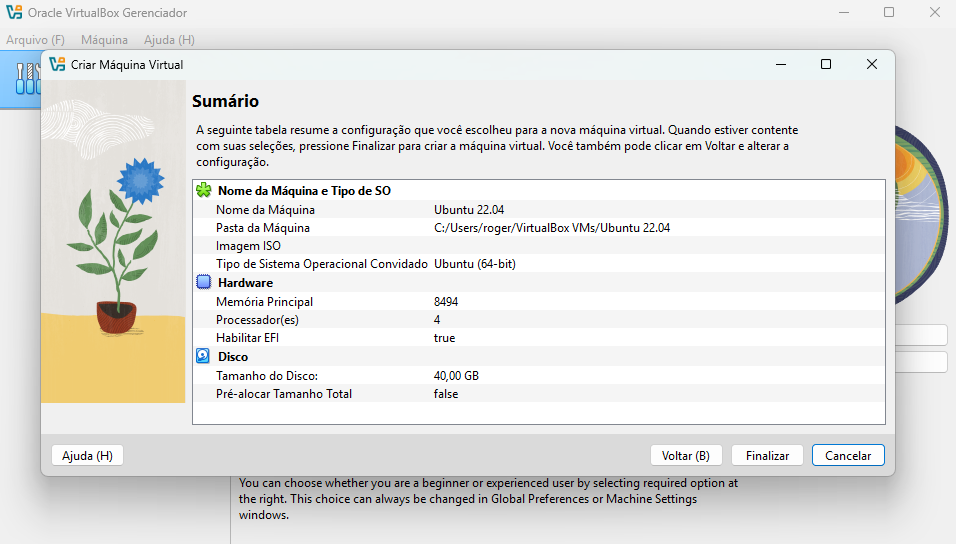Close the Criar Máquina Virtual dialog

coord(872,64)
